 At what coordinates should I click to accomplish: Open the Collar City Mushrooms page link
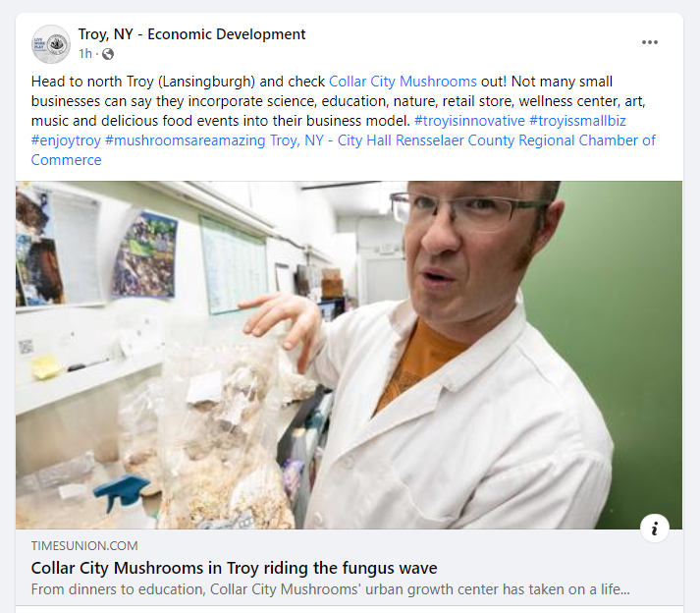point(403,82)
